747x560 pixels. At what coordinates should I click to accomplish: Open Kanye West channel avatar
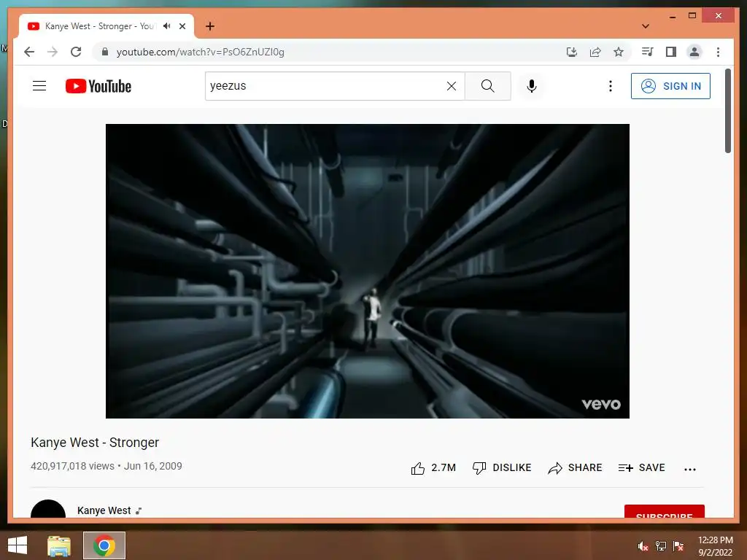48,510
